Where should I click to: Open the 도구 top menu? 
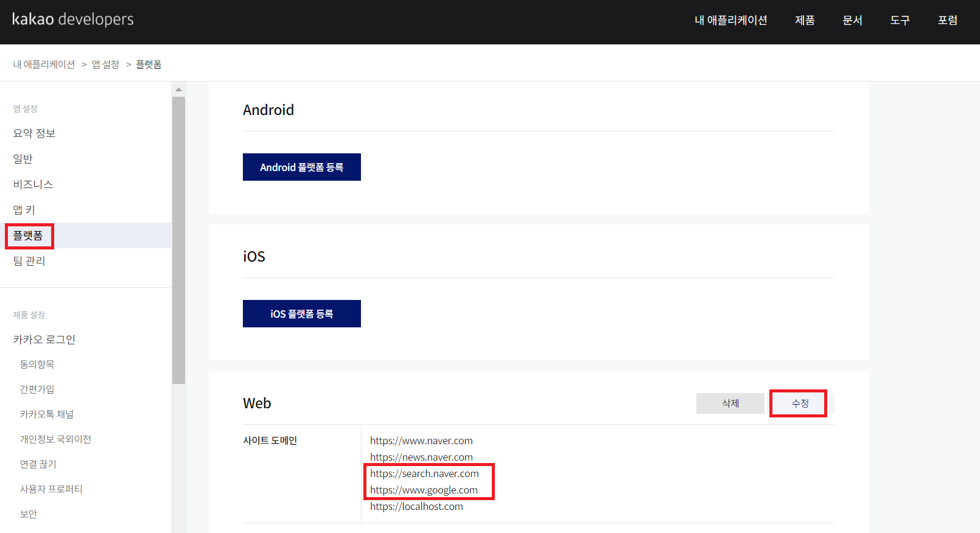click(x=900, y=20)
